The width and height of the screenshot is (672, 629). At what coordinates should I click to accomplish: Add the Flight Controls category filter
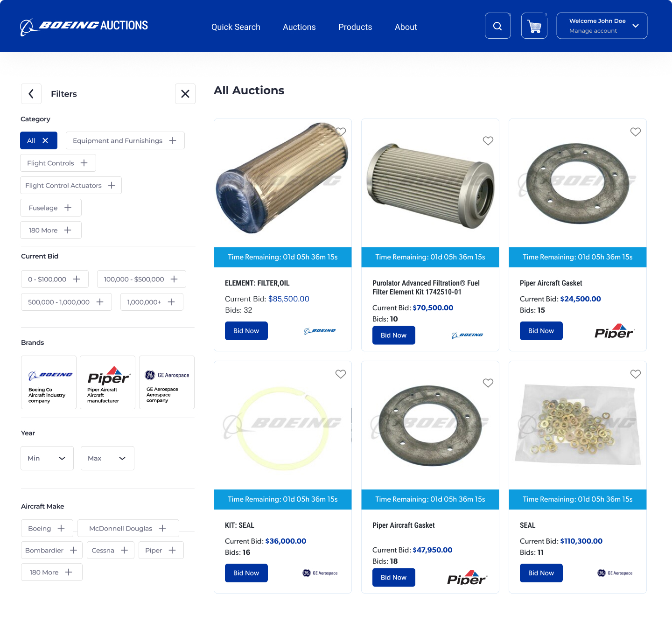(58, 163)
